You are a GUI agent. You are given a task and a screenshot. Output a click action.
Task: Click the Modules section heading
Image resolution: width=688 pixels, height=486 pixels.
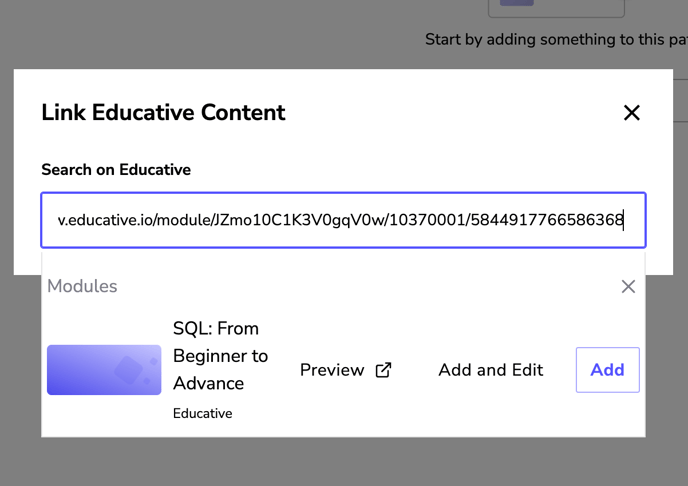82,286
